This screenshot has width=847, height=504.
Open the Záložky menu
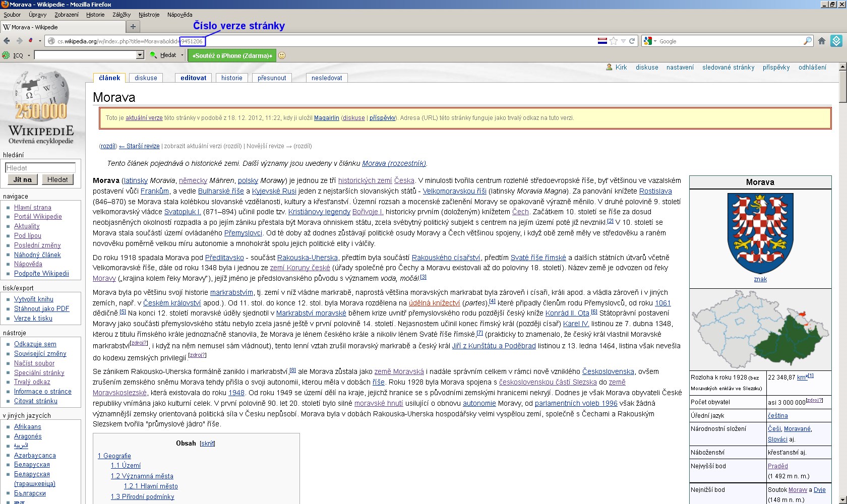coord(122,15)
